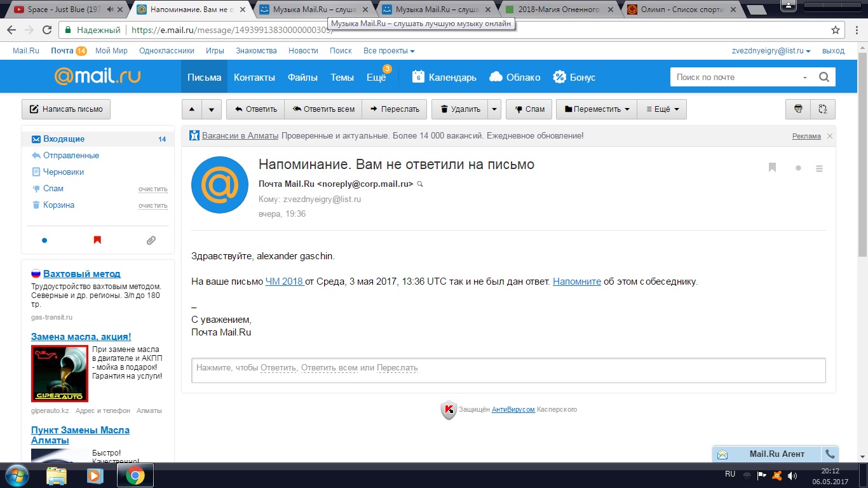Open the АнтиВирусом Kaspersky link
Screen dimensions: 868x488
[513, 410]
